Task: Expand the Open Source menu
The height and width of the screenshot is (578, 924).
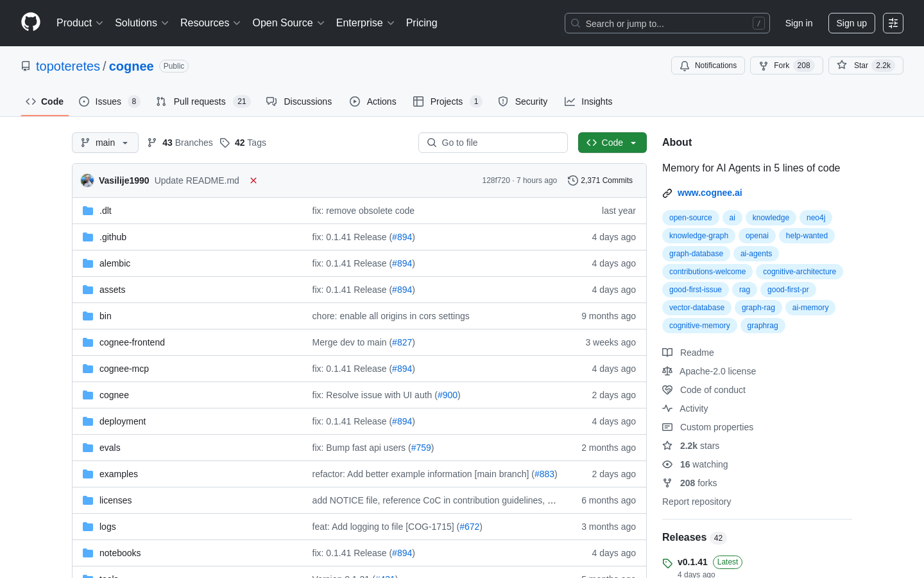Action: [289, 23]
